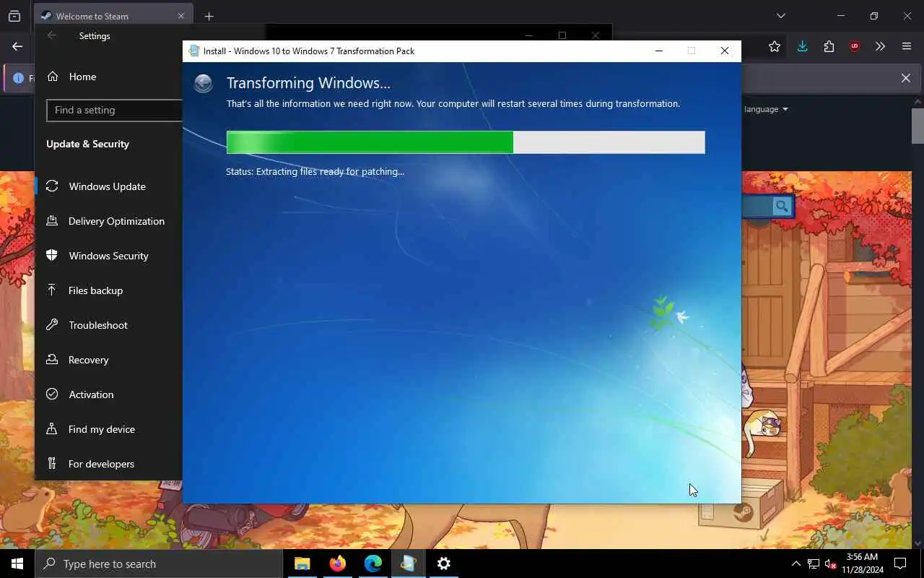Open the Firefox list-all-tabs dropdown

(780, 16)
